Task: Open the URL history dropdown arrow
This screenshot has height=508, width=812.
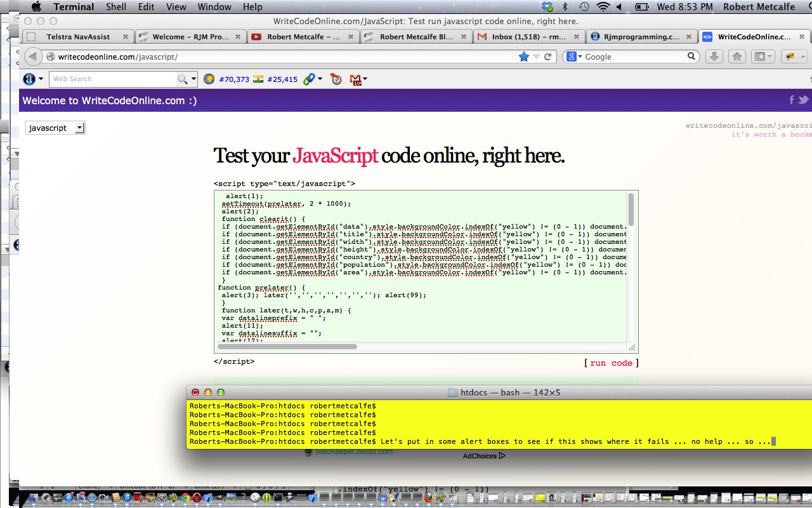Action: pyautogui.click(x=537, y=57)
